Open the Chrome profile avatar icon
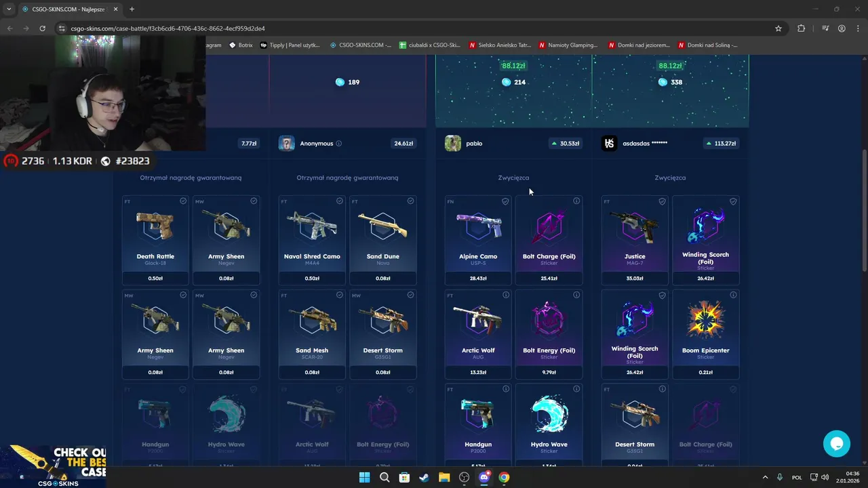This screenshot has height=488, width=868. (x=842, y=28)
